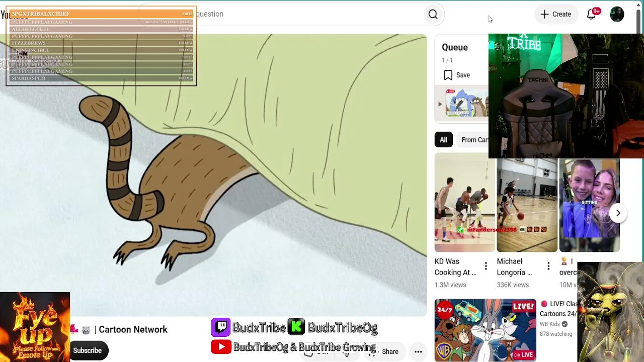Show next shorts with the right arrow

click(618, 213)
